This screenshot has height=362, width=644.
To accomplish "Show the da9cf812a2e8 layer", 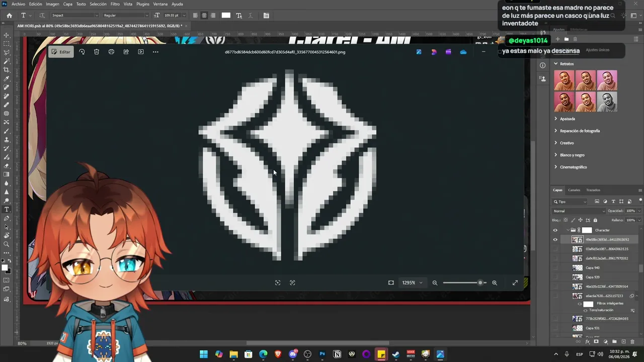I will (x=555, y=258).
